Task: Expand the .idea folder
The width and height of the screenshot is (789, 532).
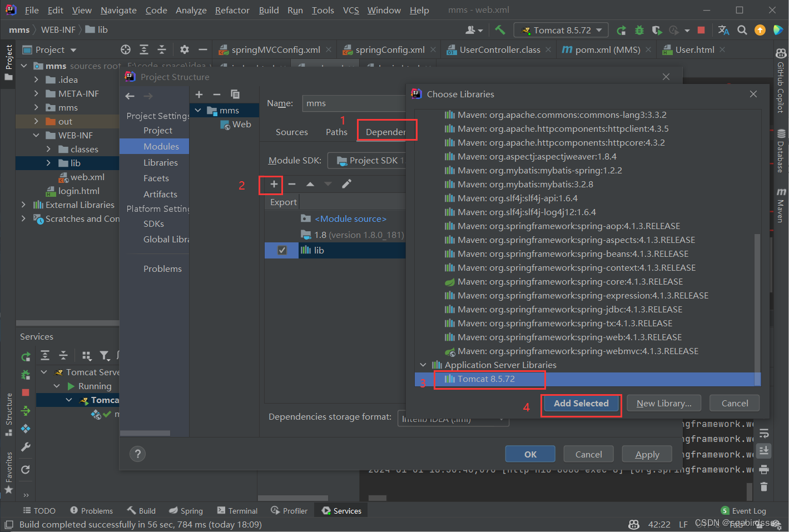Action: point(36,79)
